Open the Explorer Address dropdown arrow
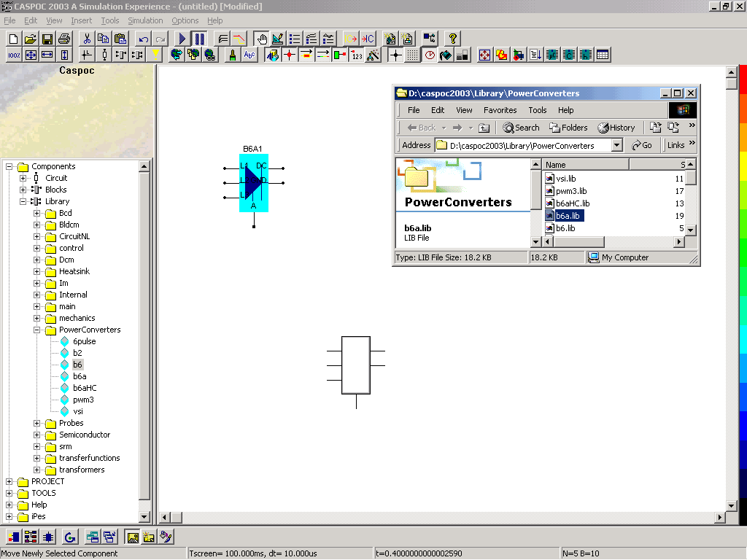The width and height of the screenshot is (747, 560). (x=617, y=145)
